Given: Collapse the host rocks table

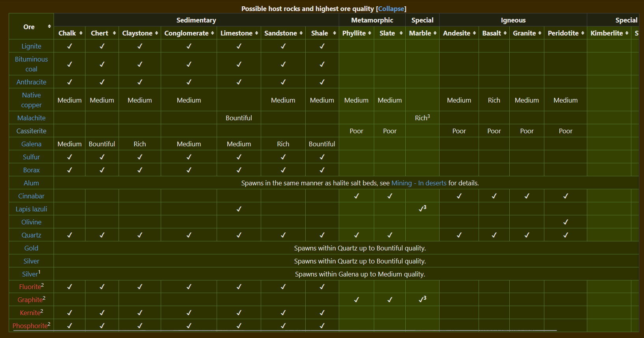Looking at the screenshot, I should click(x=391, y=9).
